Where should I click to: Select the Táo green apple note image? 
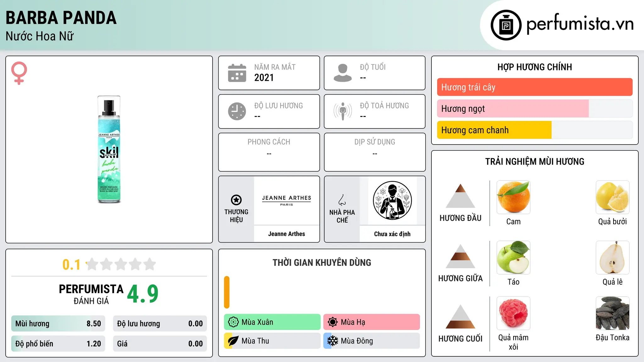(x=514, y=258)
